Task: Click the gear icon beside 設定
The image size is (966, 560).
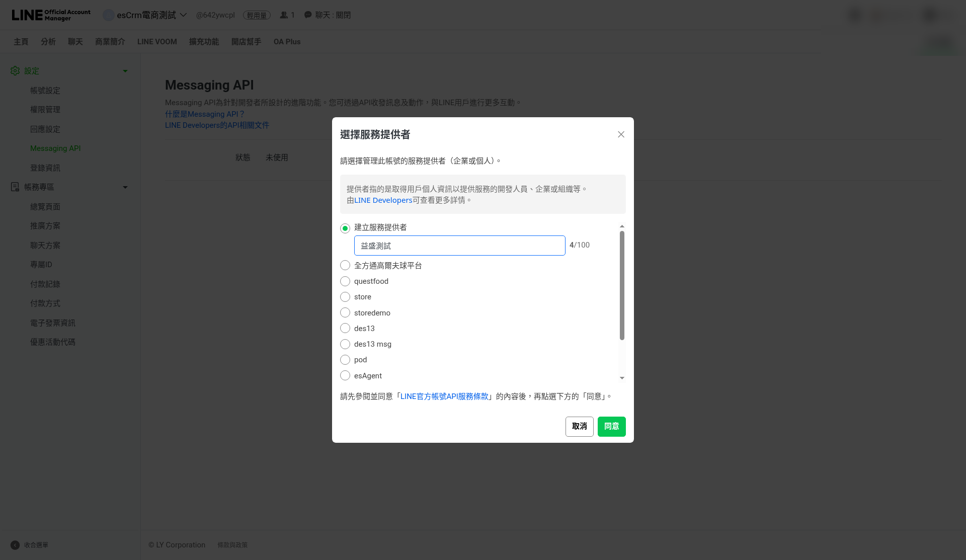Action: 15,71
